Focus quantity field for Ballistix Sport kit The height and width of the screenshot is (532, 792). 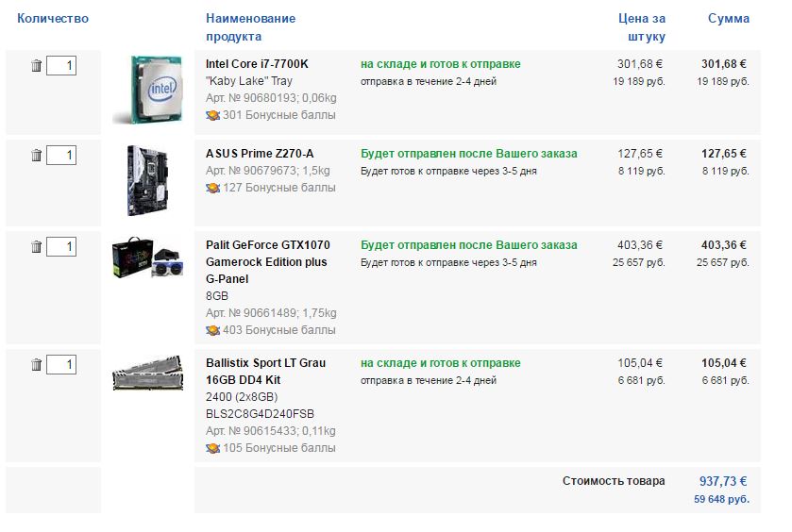click(x=61, y=364)
